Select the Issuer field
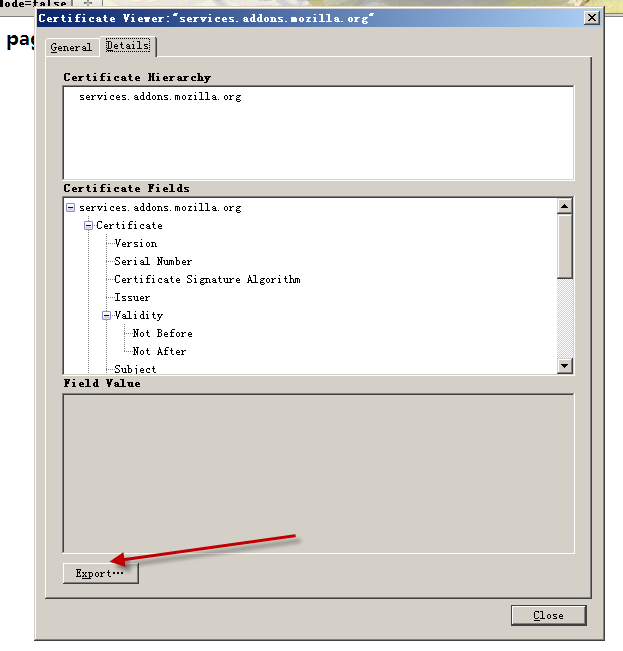The height and width of the screenshot is (651, 623). tap(132, 297)
